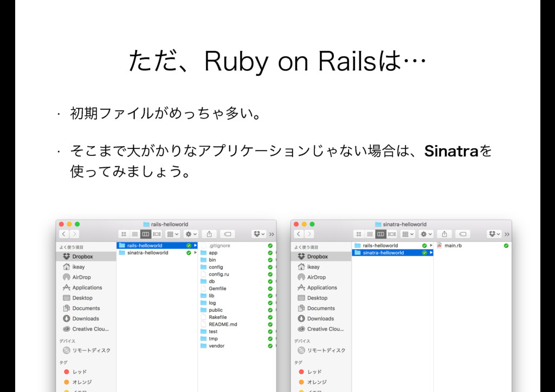Select main.rb file
The height and width of the screenshot is (392, 555).
pos(472,245)
